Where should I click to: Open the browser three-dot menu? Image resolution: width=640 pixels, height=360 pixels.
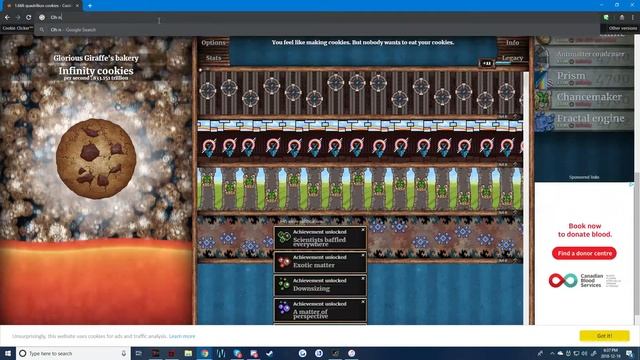633,18
